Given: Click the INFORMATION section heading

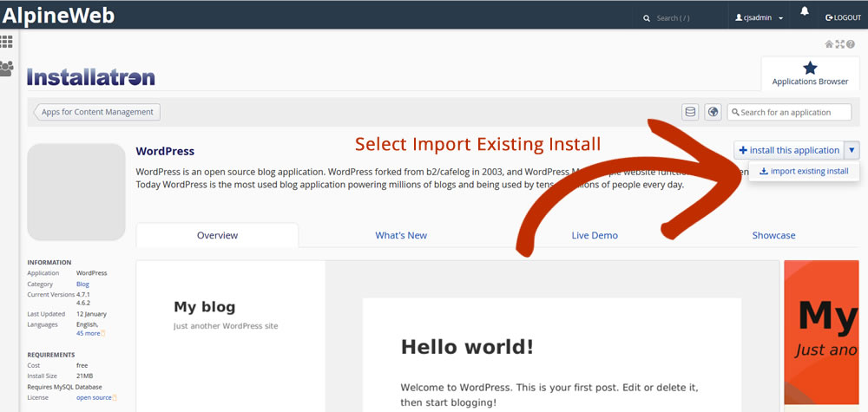Looking at the screenshot, I should point(49,262).
